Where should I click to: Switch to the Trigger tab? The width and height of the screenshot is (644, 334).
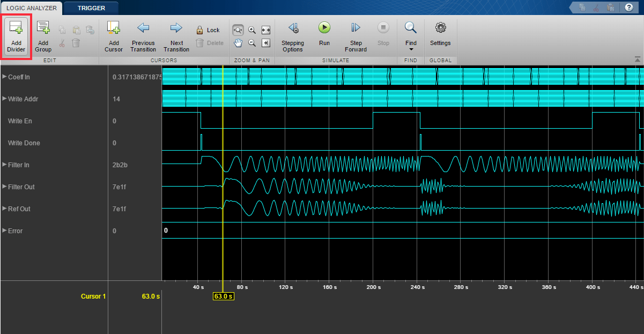pyautogui.click(x=91, y=8)
